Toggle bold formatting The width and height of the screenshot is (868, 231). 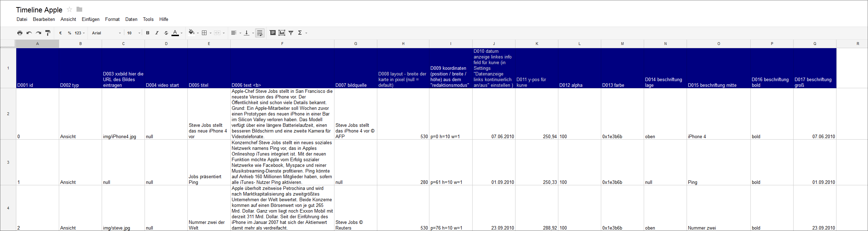pos(148,33)
